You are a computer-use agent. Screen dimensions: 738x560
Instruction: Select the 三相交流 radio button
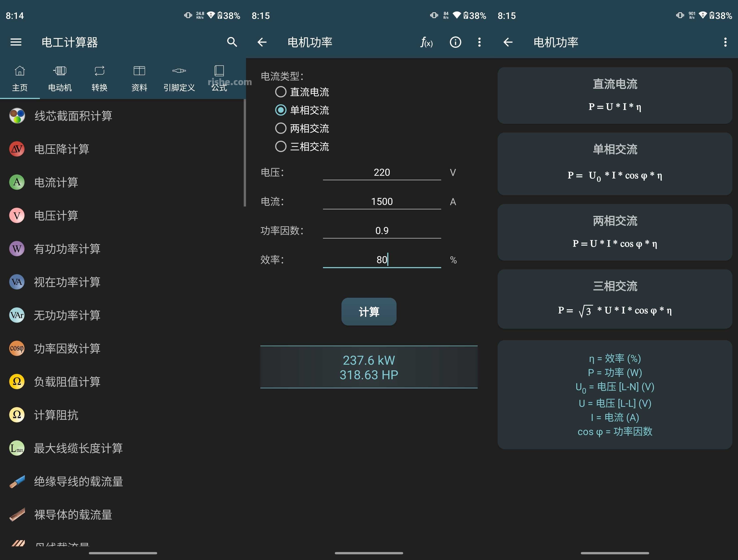click(281, 146)
